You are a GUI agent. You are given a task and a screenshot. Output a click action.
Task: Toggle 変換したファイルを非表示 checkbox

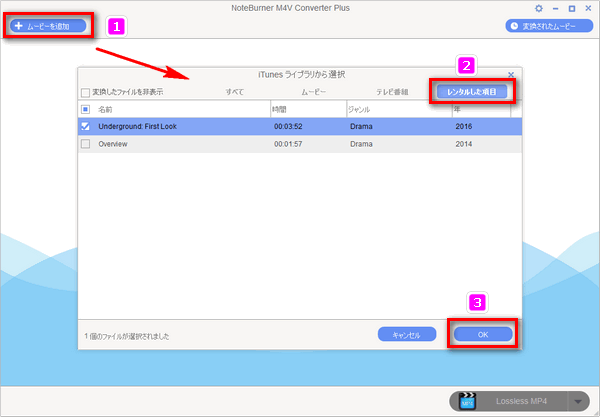(x=85, y=92)
